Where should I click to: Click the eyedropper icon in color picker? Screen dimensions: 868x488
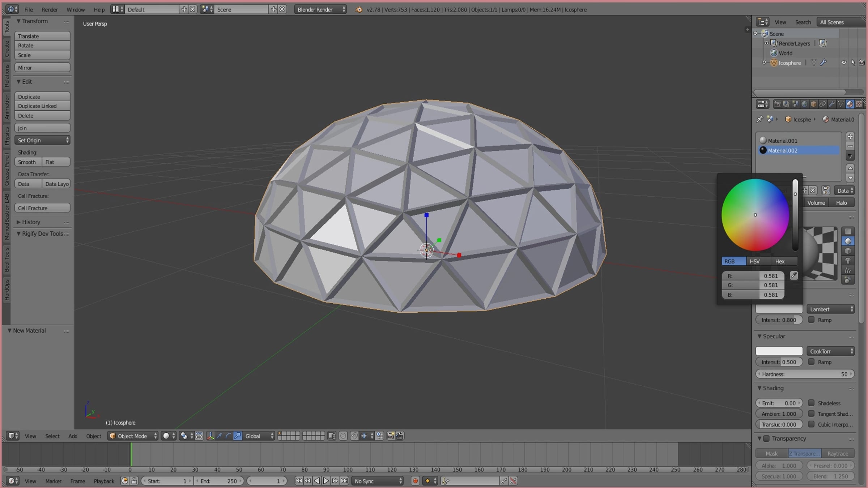coord(793,275)
